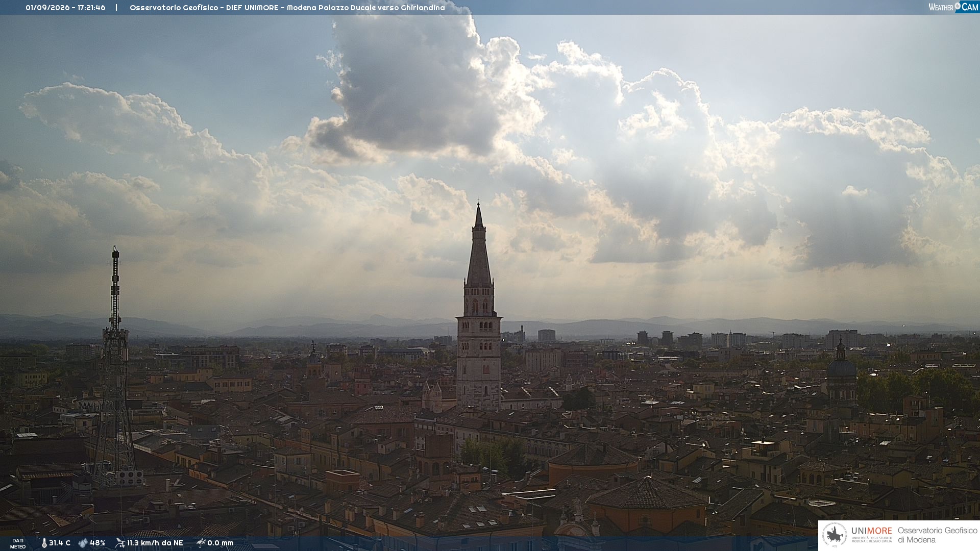Image resolution: width=980 pixels, height=551 pixels.
Task: Click the UNIMORE round seal emblem
Action: pyautogui.click(x=835, y=535)
